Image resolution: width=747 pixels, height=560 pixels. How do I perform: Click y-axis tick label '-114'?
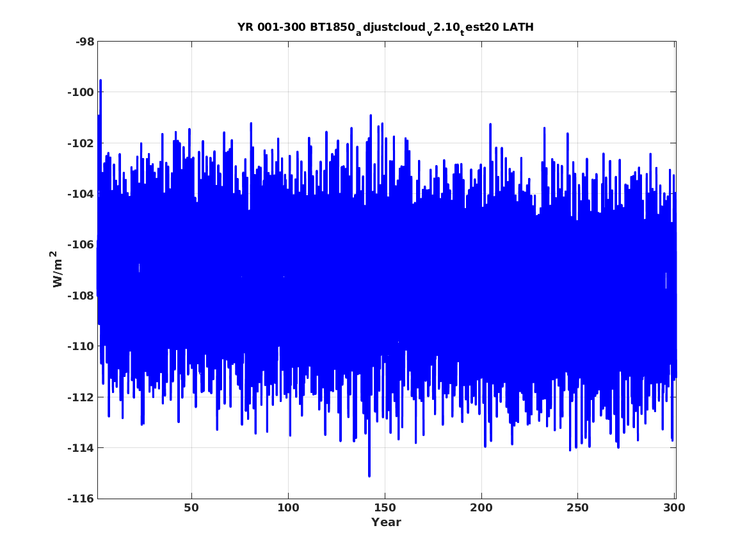(x=81, y=447)
